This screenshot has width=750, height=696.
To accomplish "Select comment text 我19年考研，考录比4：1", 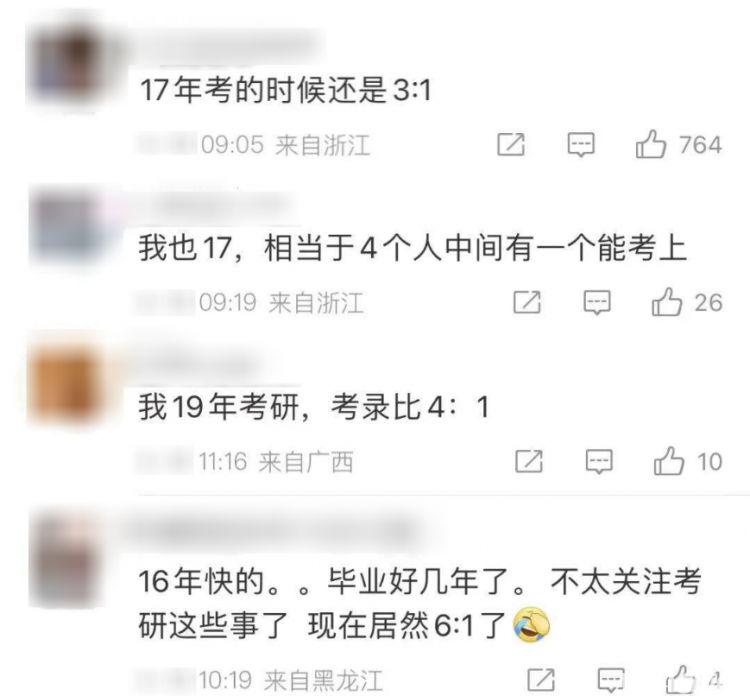I will tap(314, 408).
